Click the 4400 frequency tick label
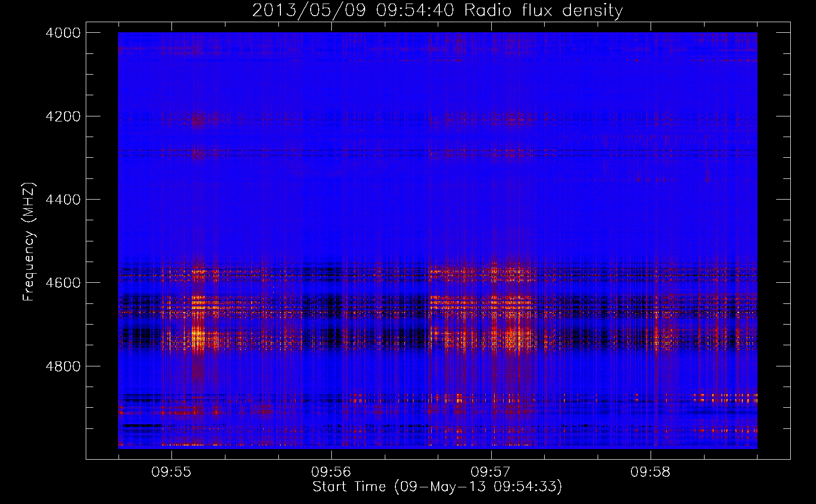Screen dimensions: 816x504 pyautogui.click(x=63, y=200)
